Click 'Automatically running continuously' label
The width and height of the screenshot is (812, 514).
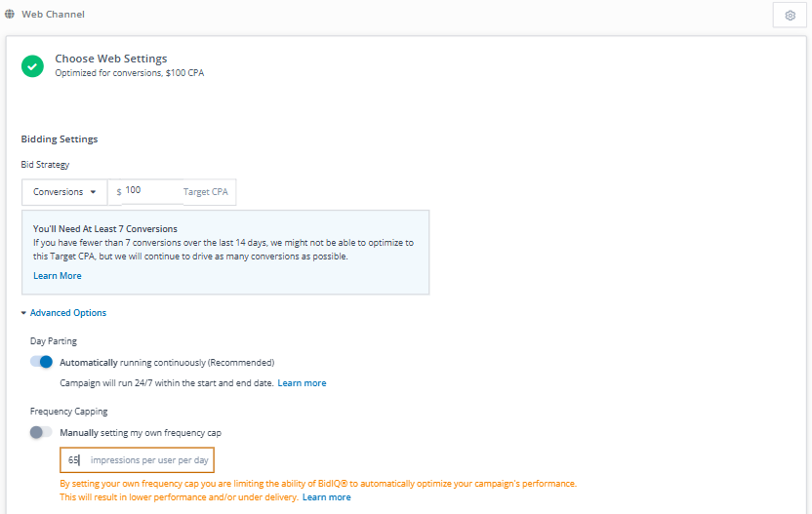[167, 362]
